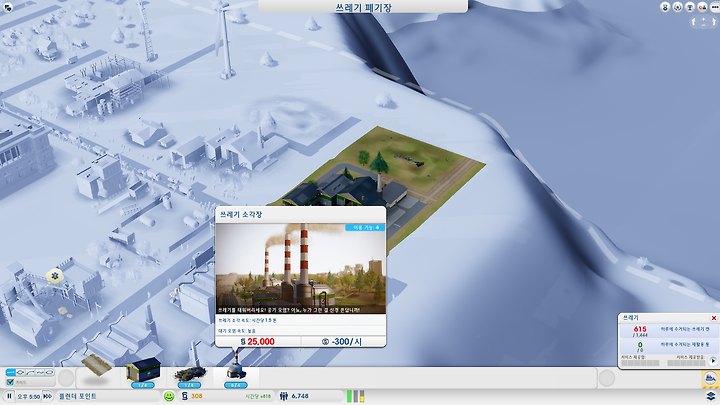720x405 pixels.
Task: Click the city name 플랜더 포인트
Action: (x=78, y=396)
